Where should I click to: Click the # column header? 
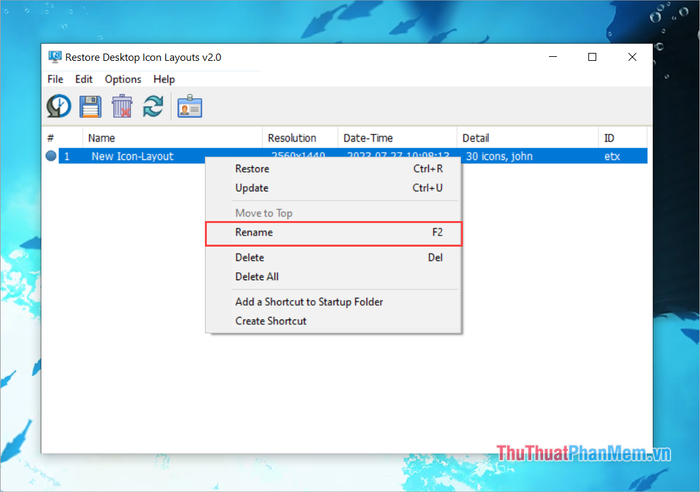pyautogui.click(x=62, y=138)
